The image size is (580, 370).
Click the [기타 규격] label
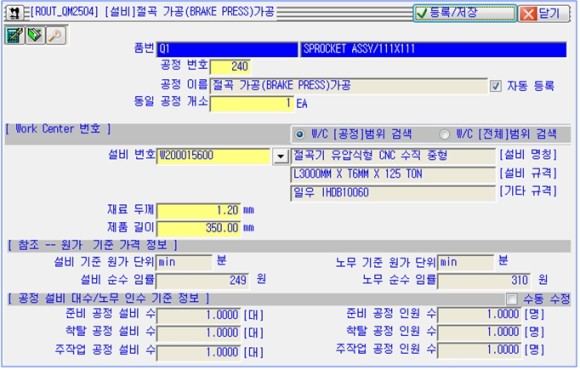tap(528, 191)
